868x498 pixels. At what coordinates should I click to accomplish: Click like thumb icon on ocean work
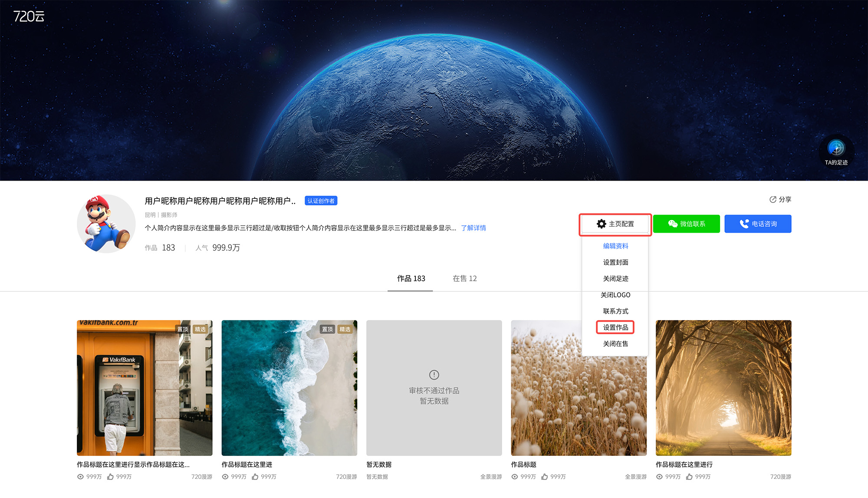pyautogui.click(x=255, y=477)
